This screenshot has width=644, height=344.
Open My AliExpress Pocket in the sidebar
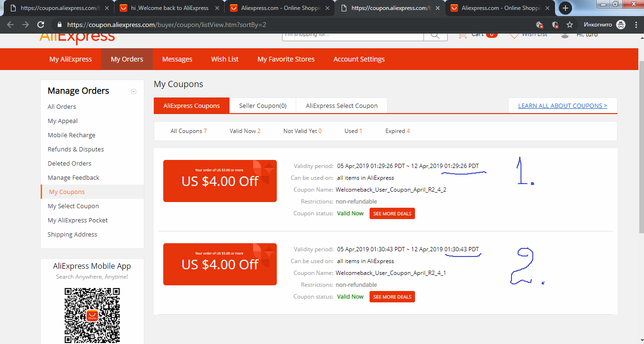[x=78, y=220]
